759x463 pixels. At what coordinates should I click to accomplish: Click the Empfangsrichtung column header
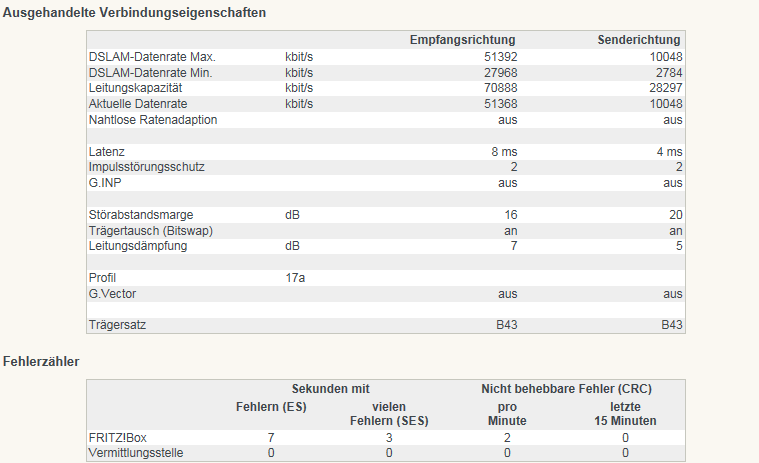click(x=462, y=40)
